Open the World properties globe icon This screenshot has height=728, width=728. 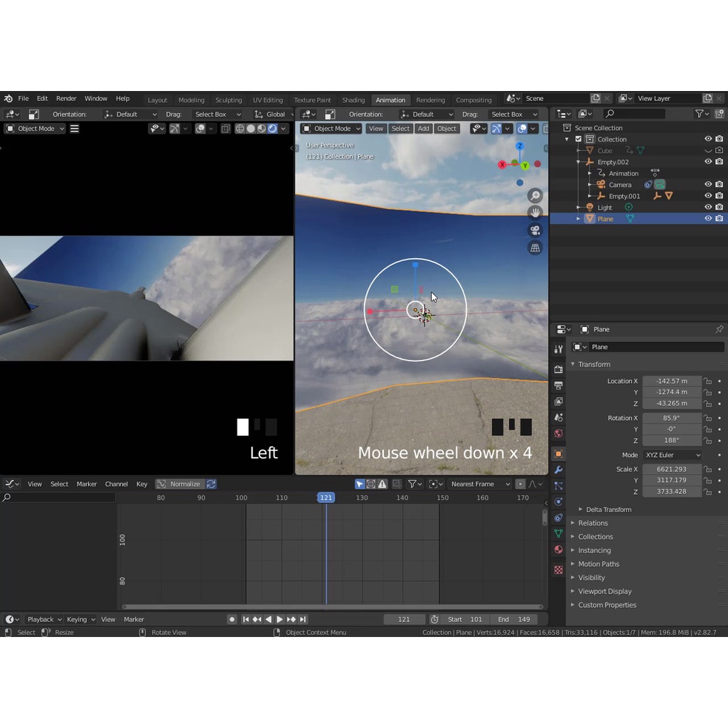click(x=558, y=434)
